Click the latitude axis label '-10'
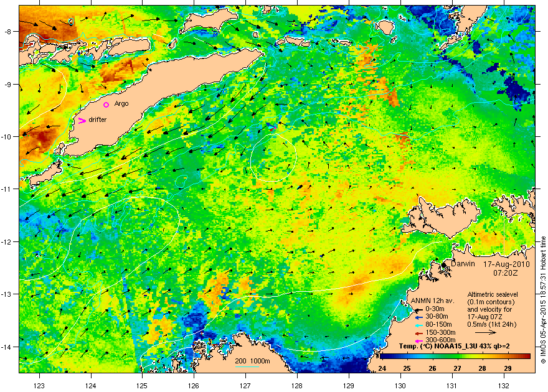 tap(7, 136)
